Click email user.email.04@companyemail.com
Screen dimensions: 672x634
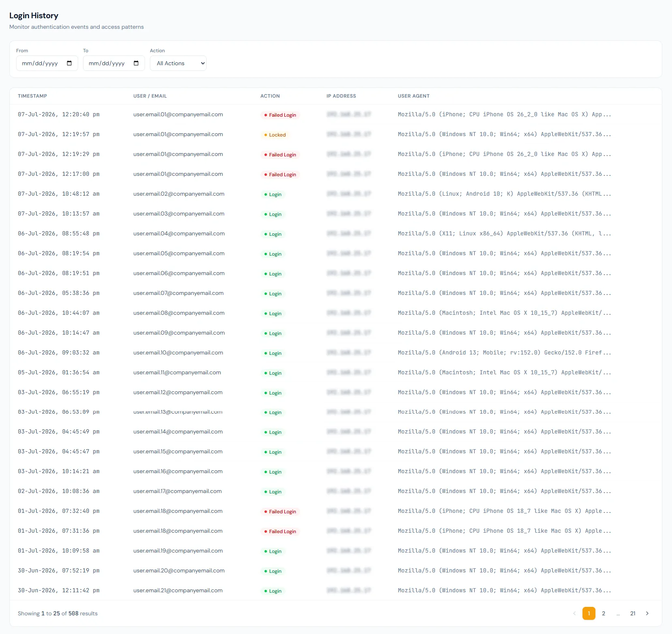point(179,233)
